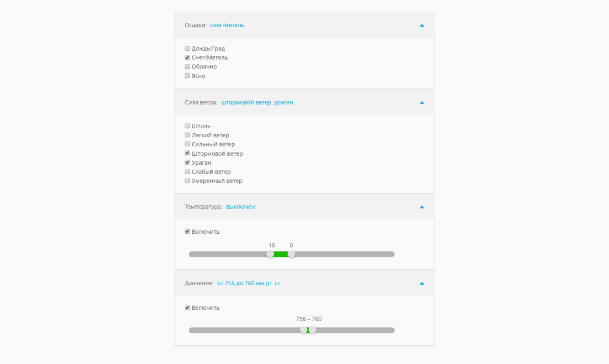Collapse the Осадки section arrow
Image resolution: width=609 pixels, height=364 pixels.
422,25
